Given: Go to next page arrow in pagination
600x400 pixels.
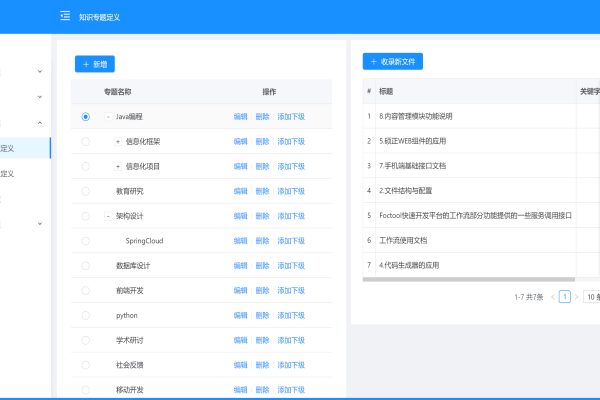Looking at the screenshot, I should pyautogui.click(x=576, y=297).
